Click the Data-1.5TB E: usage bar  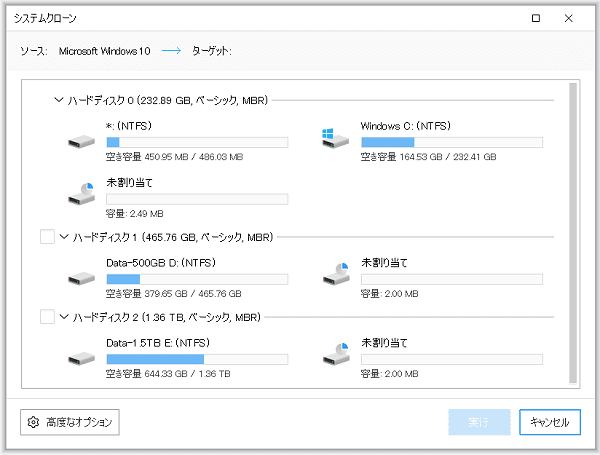[x=196, y=358]
